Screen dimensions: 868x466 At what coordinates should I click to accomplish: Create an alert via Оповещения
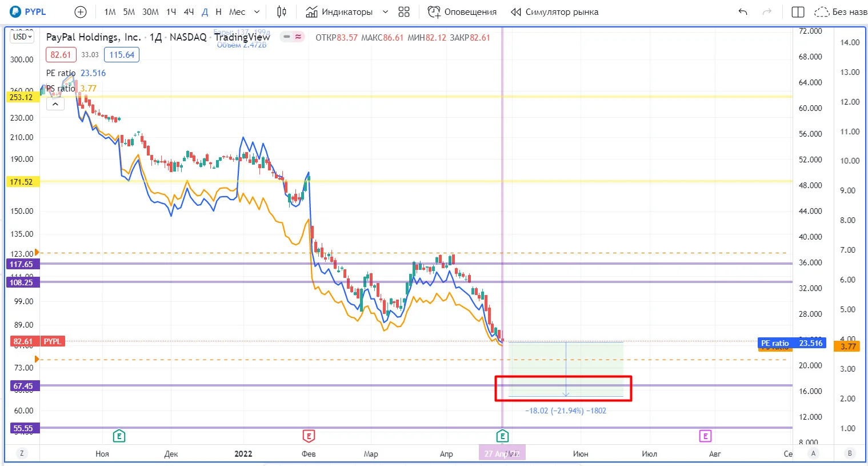tap(462, 11)
